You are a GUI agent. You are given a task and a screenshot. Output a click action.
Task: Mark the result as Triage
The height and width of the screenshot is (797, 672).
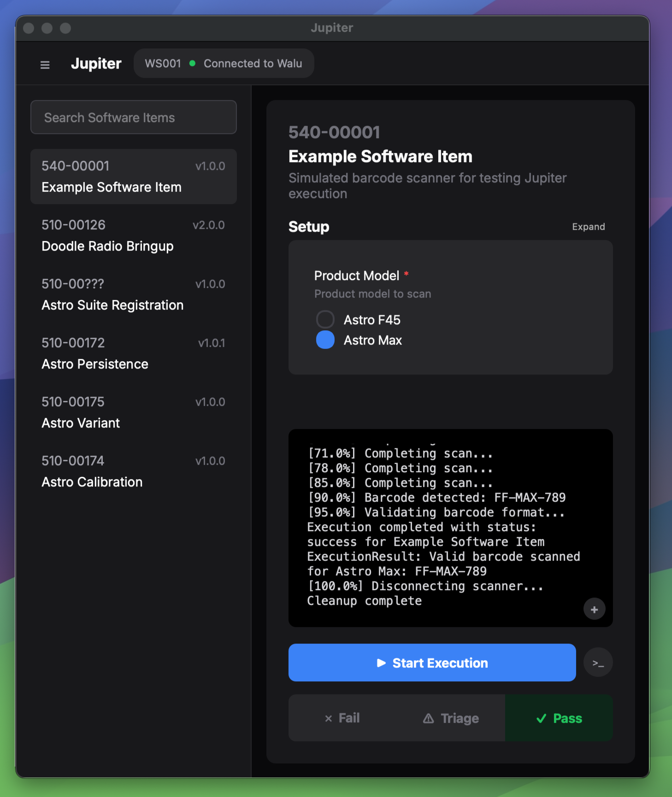[451, 718]
